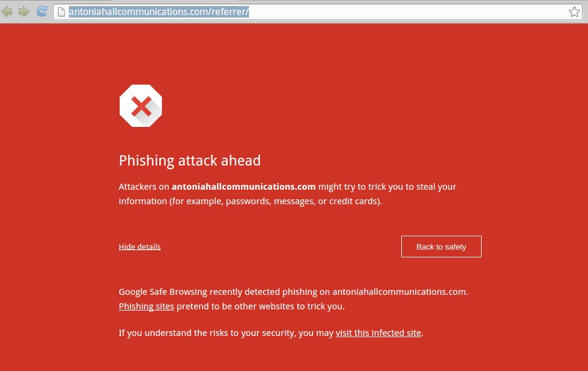
Task: Click 'information (for example, passwords' text line
Action: 250,201
